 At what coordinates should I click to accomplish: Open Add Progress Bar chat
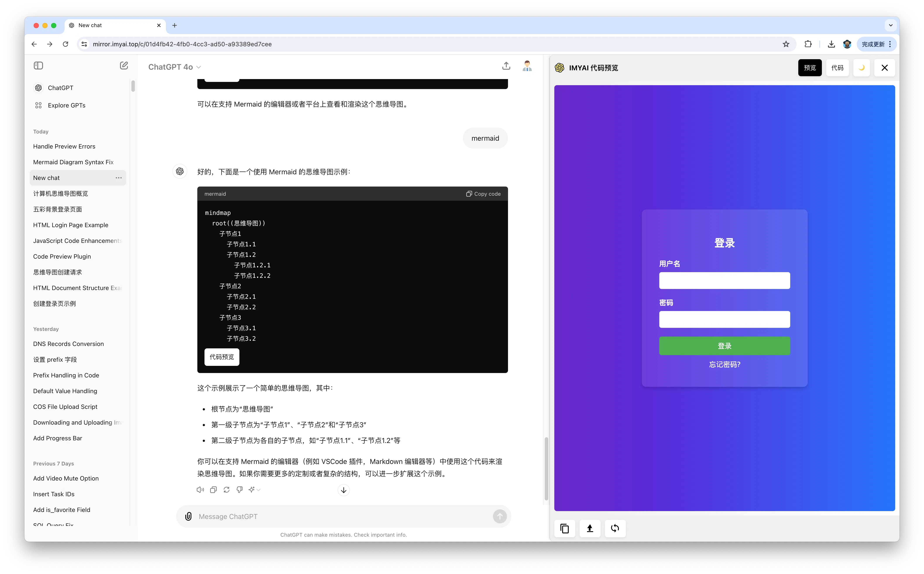coord(78,438)
